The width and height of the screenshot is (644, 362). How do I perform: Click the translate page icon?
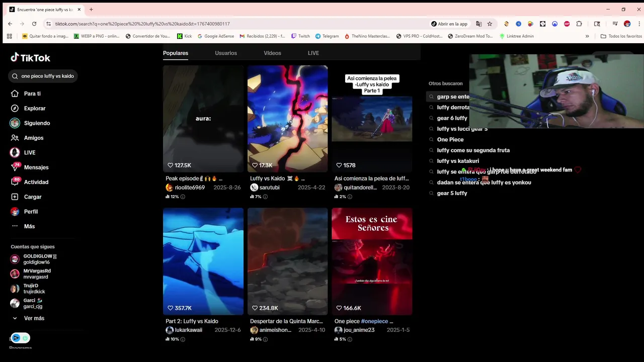point(478,24)
